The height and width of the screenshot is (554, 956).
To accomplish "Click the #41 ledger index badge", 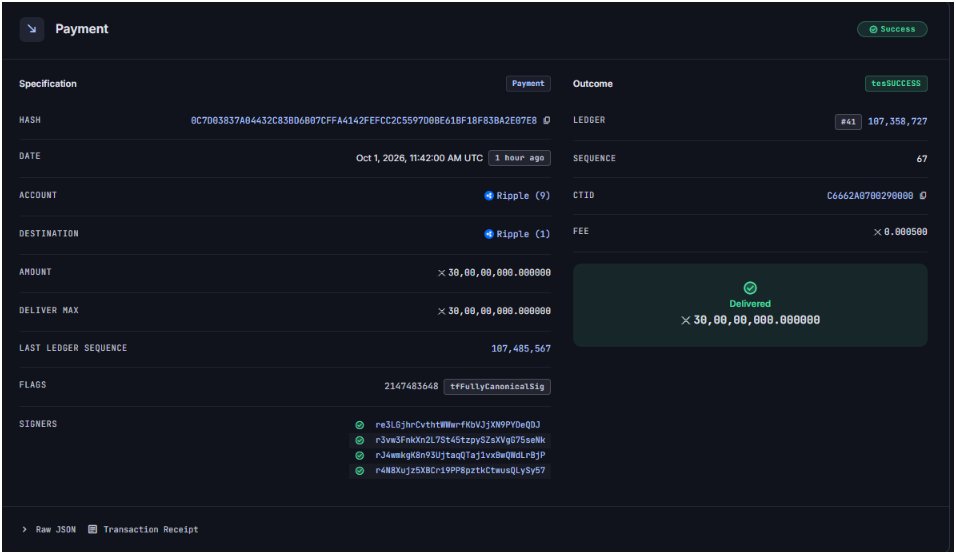I will coord(848,122).
